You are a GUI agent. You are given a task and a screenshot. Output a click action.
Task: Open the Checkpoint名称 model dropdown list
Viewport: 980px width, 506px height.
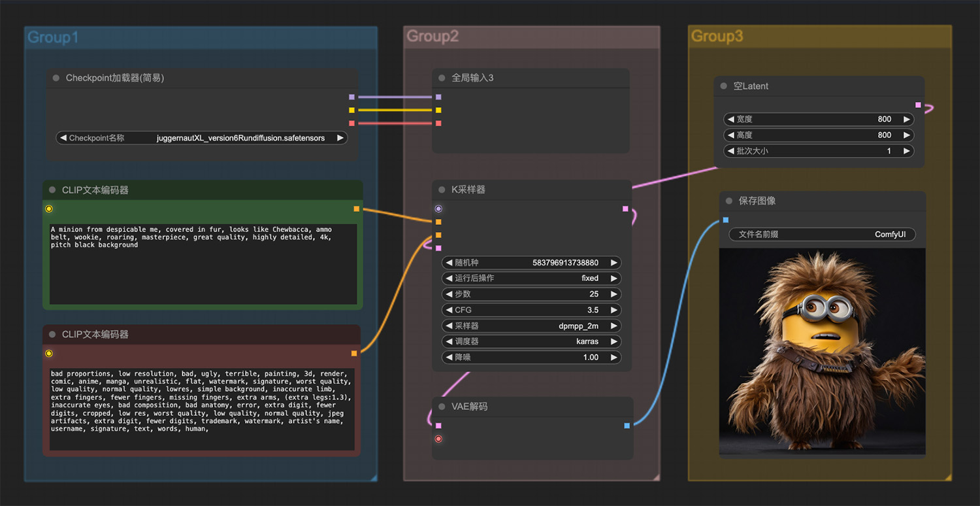tap(202, 138)
